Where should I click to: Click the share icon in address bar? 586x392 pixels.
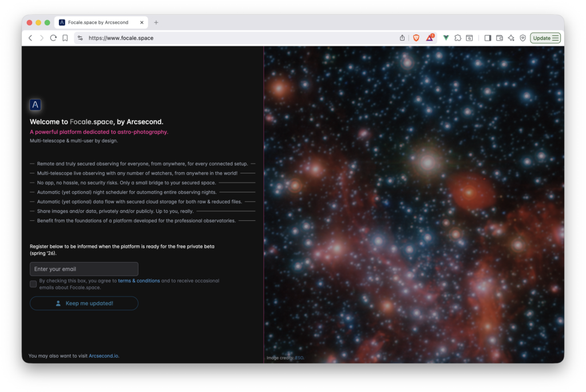point(402,38)
